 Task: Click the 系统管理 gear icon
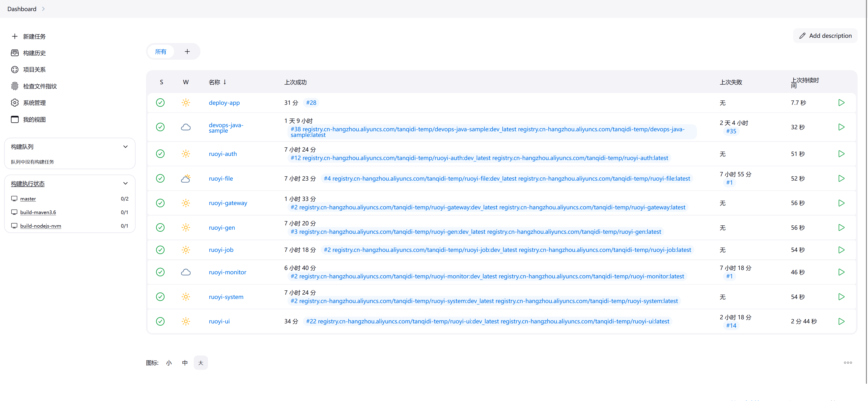point(14,103)
